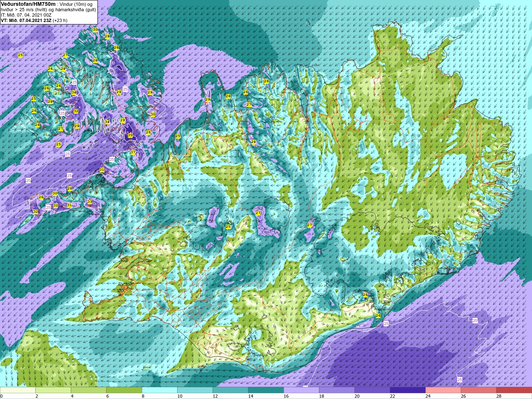The width and height of the screenshot is (532, 399).
Task: Pick the 12–14 m/s teal legend swatch
Action: tap(230, 390)
